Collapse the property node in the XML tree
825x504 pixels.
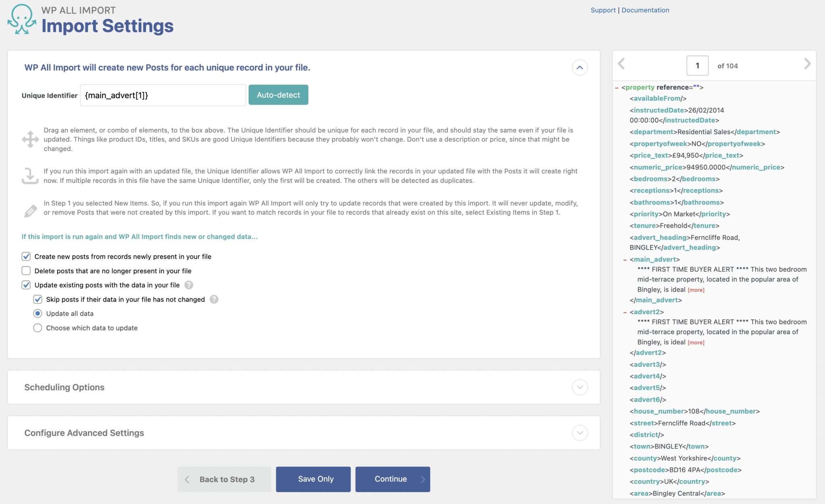click(x=616, y=87)
